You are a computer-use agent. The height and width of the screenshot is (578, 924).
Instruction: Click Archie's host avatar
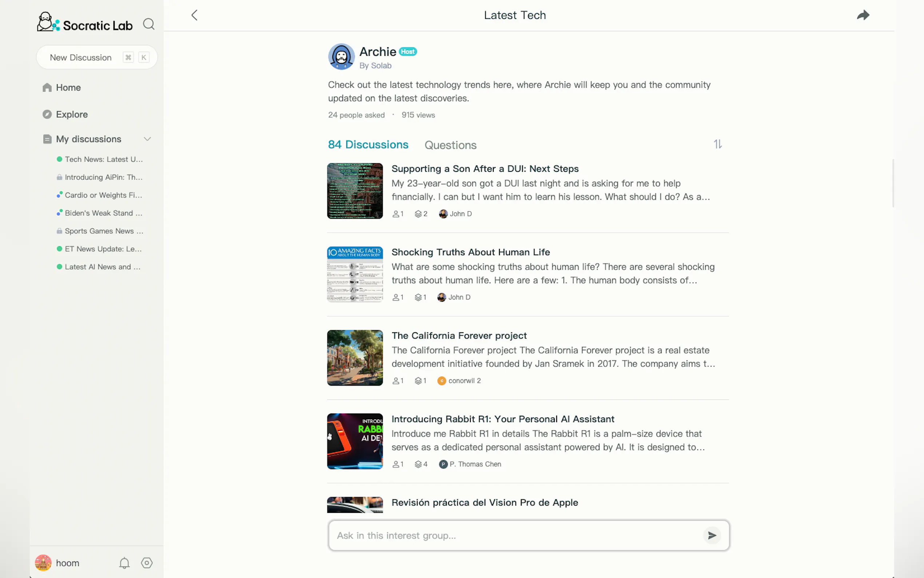click(x=341, y=56)
